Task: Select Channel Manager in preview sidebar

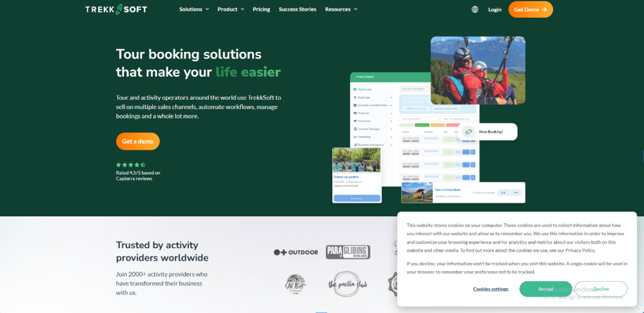Action: [369, 129]
